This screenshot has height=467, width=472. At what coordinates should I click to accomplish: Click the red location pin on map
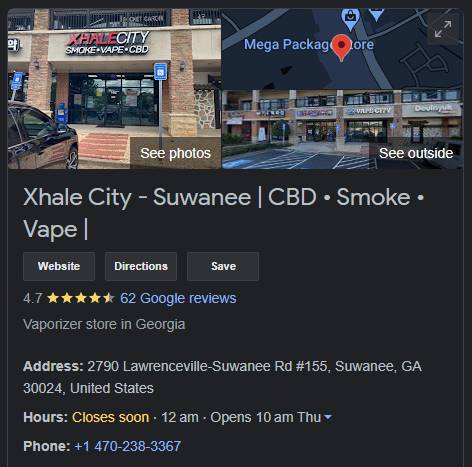[x=341, y=47]
